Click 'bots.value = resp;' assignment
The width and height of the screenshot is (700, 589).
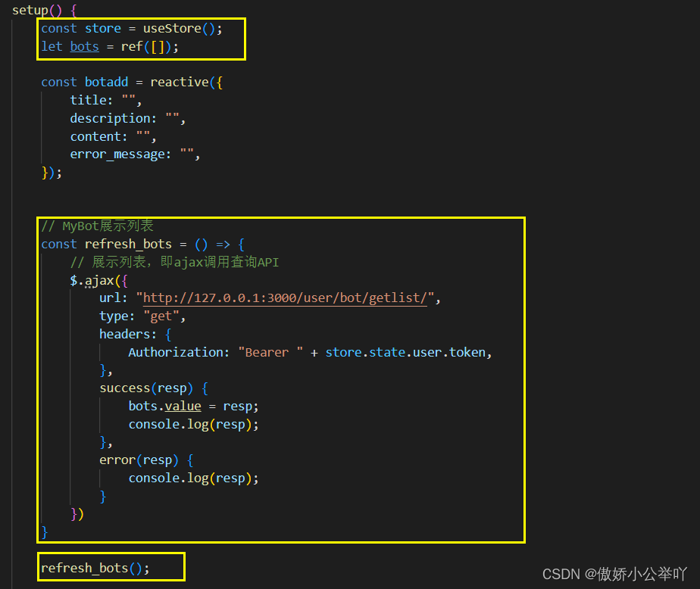pos(194,406)
